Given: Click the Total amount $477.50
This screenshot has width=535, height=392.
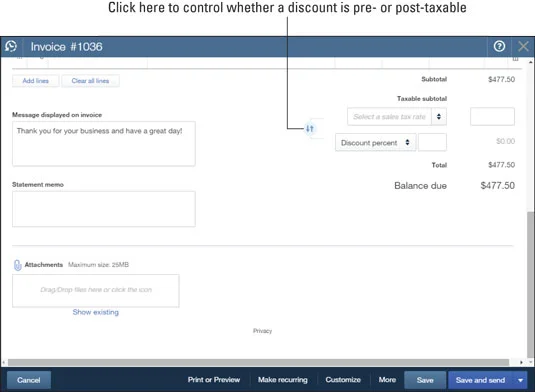Looking at the screenshot, I should (x=501, y=165).
